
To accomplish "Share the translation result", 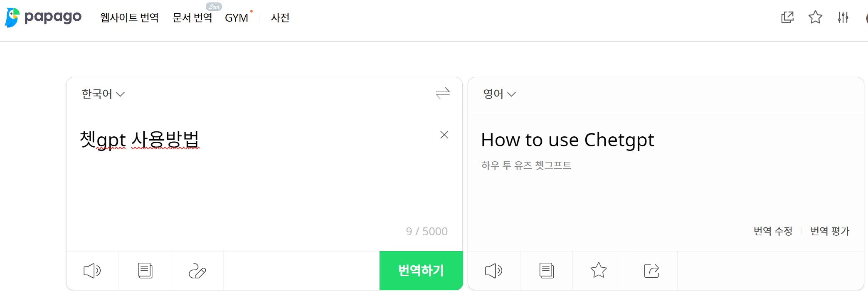I will (651, 270).
